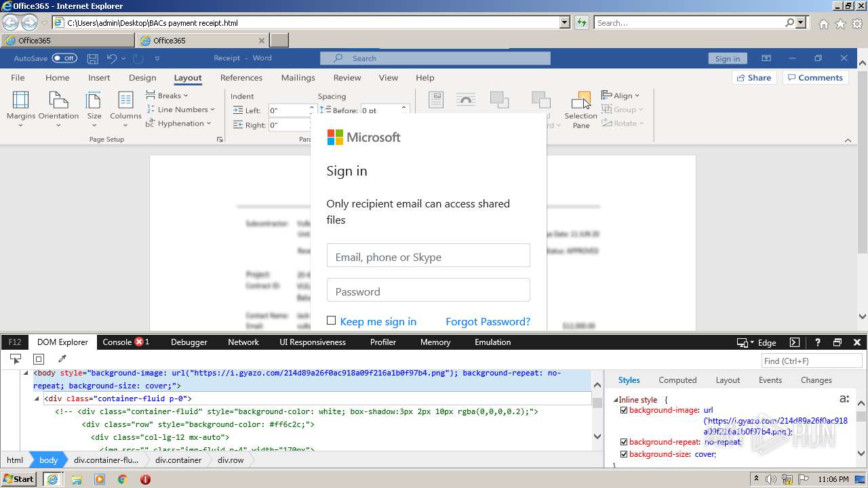Click the DOM Explorer vertical scrollbar thumb
Image resolution: width=868 pixels, height=488 pixels.
pos(597,403)
